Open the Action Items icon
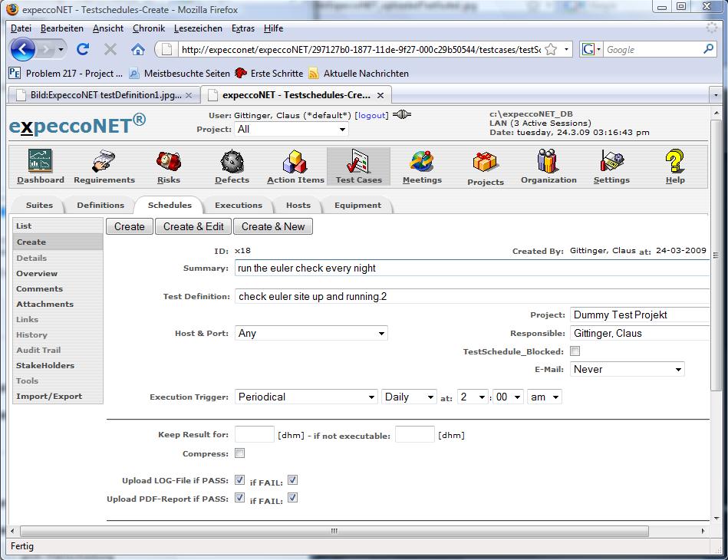 [295, 162]
